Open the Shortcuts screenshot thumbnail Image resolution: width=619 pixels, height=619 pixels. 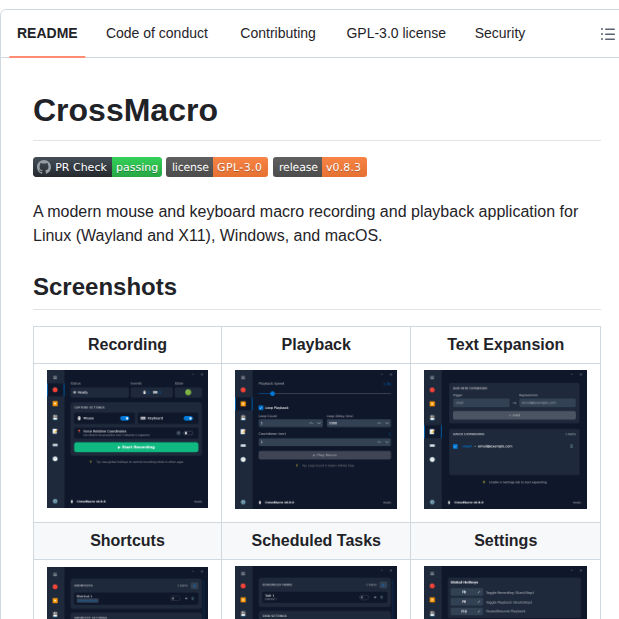128,593
